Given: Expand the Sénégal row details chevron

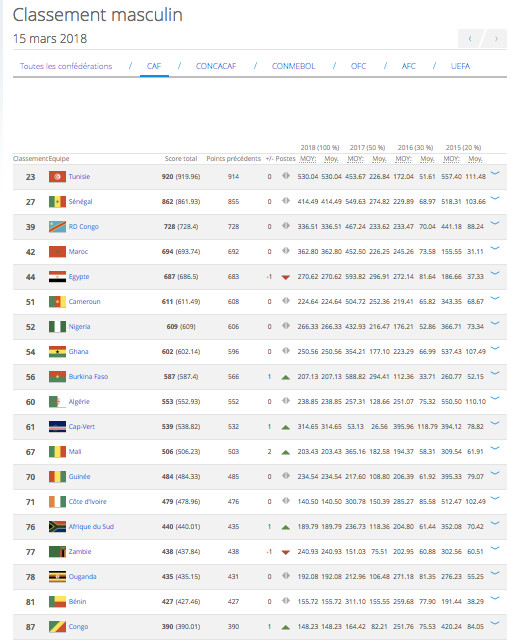Looking at the screenshot, I should click(495, 198).
